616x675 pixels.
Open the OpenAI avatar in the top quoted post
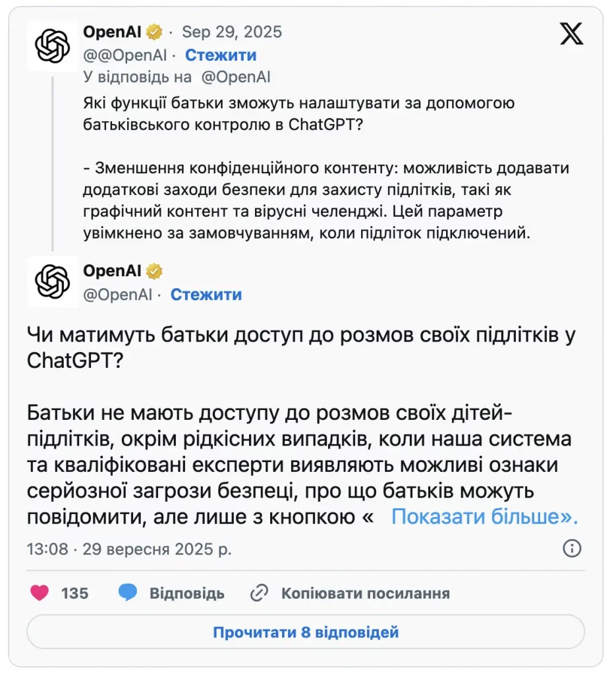(x=53, y=45)
